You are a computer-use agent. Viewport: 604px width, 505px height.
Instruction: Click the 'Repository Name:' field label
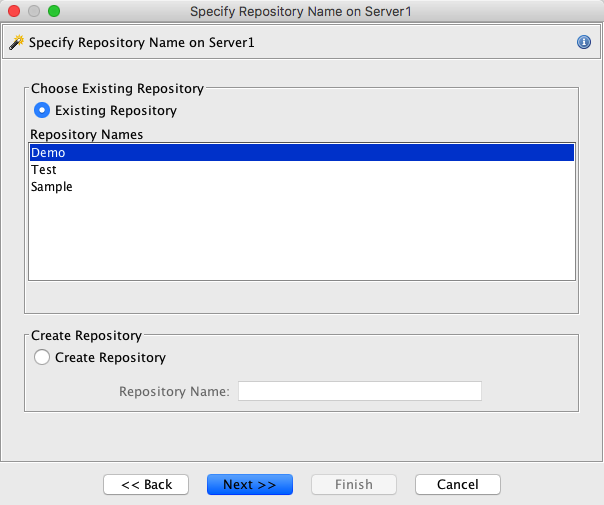(x=174, y=391)
